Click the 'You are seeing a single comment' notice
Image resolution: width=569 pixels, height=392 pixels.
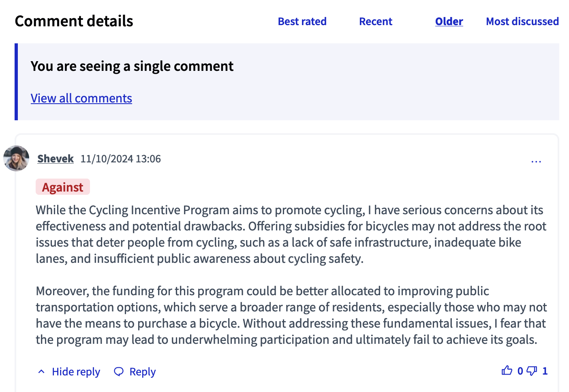[132, 66]
